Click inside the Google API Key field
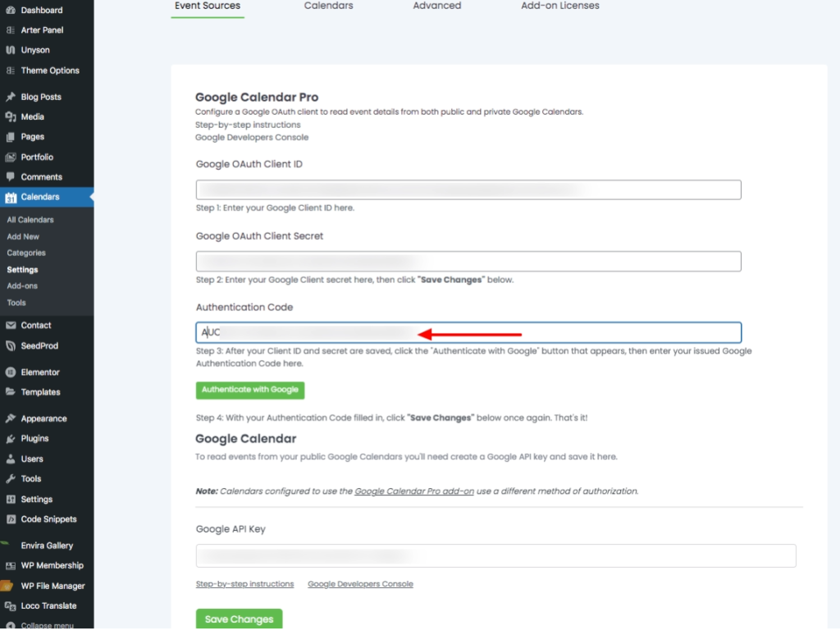Image resolution: width=840 pixels, height=630 pixels. point(495,555)
